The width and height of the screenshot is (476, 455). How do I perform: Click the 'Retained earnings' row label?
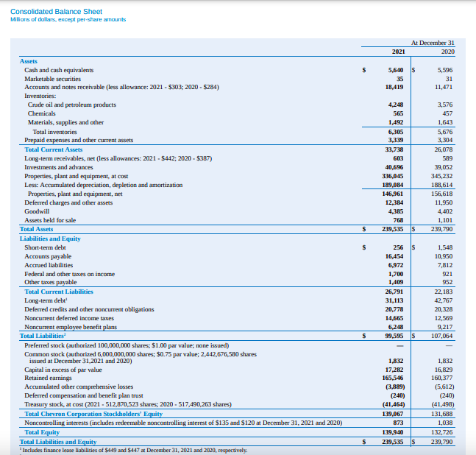pos(49,377)
